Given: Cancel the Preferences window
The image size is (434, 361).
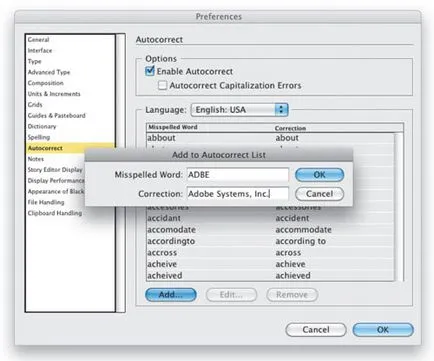Looking at the screenshot, I should click(x=316, y=330).
